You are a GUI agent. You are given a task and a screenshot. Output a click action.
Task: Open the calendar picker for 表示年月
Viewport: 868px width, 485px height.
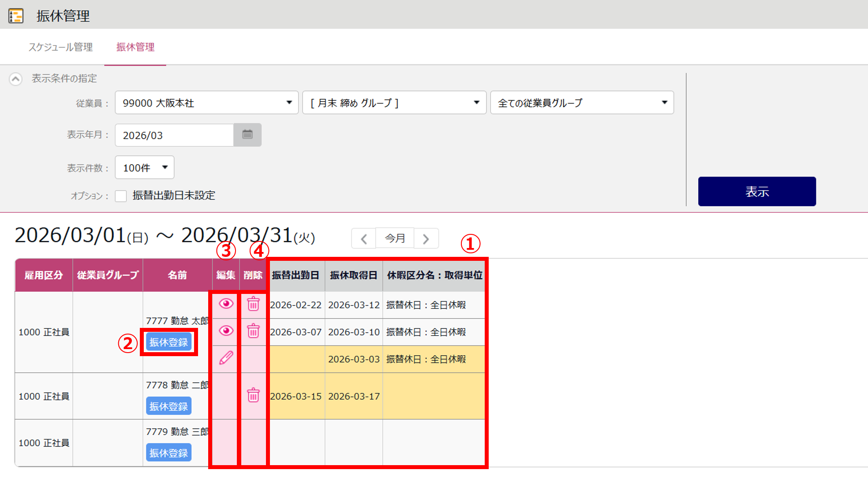pos(247,135)
